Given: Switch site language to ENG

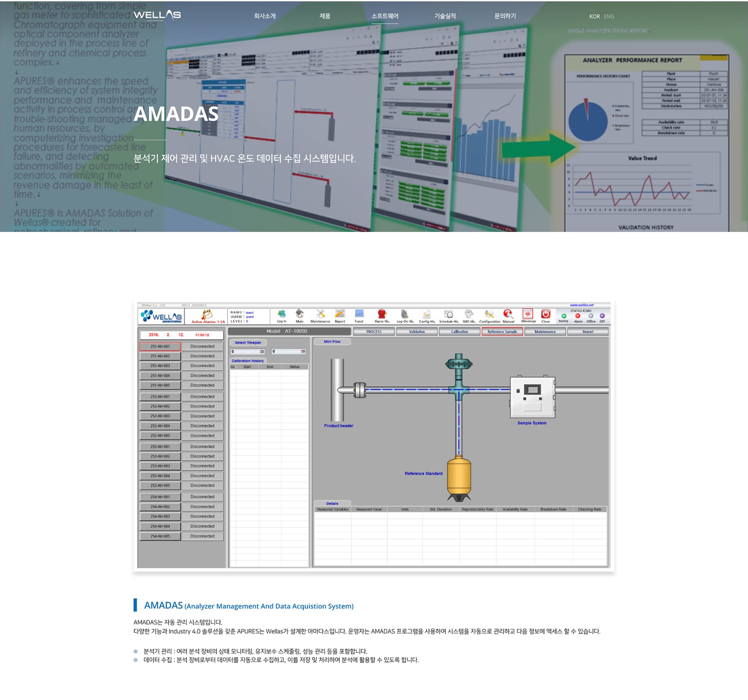Looking at the screenshot, I should (x=609, y=17).
